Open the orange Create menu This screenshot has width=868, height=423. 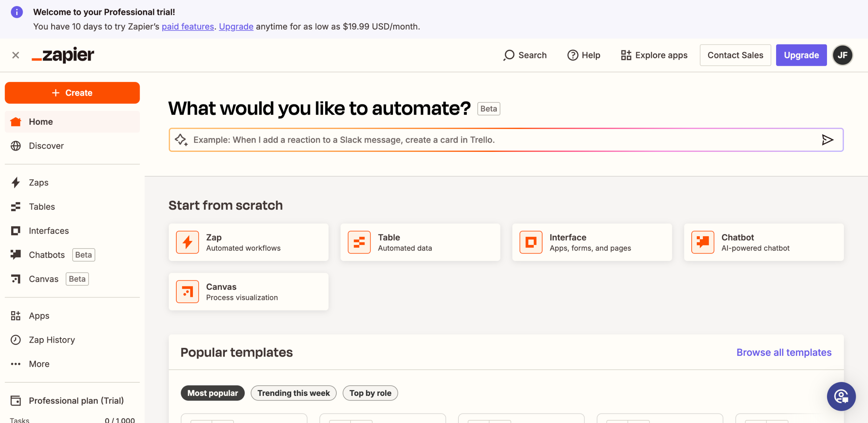pos(72,93)
